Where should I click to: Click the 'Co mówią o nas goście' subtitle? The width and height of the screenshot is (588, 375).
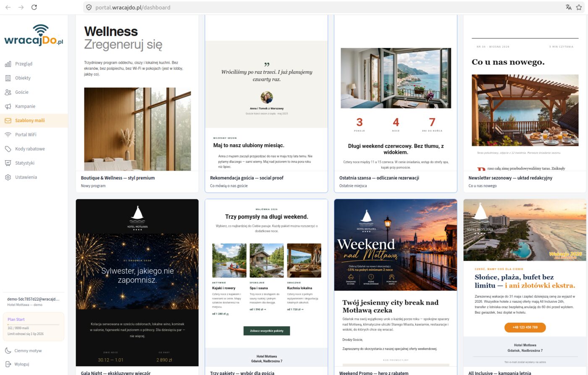click(229, 186)
